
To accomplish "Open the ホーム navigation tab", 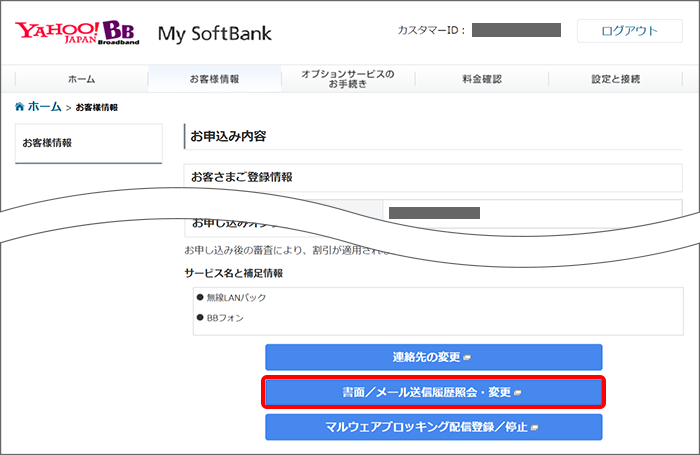I will (82, 79).
